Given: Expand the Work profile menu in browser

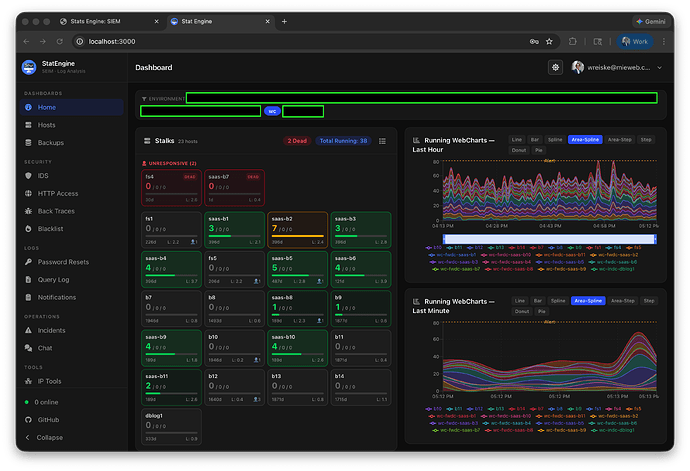Looking at the screenshot, I should (637, 41).
